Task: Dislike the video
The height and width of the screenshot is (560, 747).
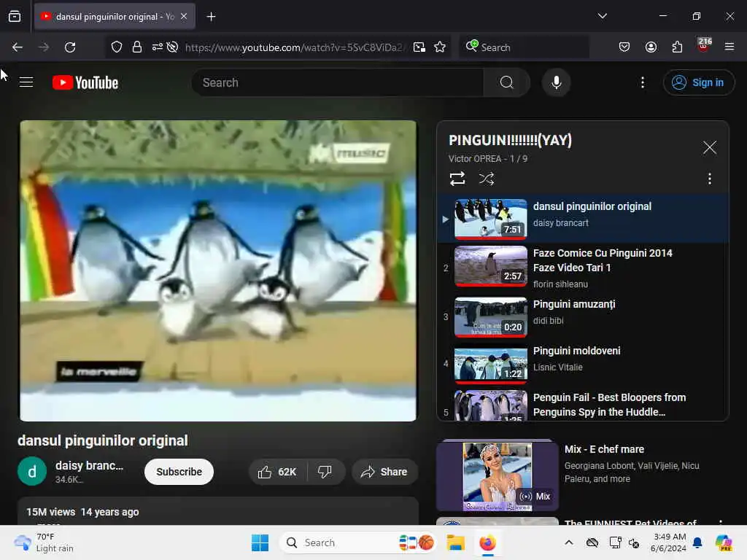Action: point(325,472)
